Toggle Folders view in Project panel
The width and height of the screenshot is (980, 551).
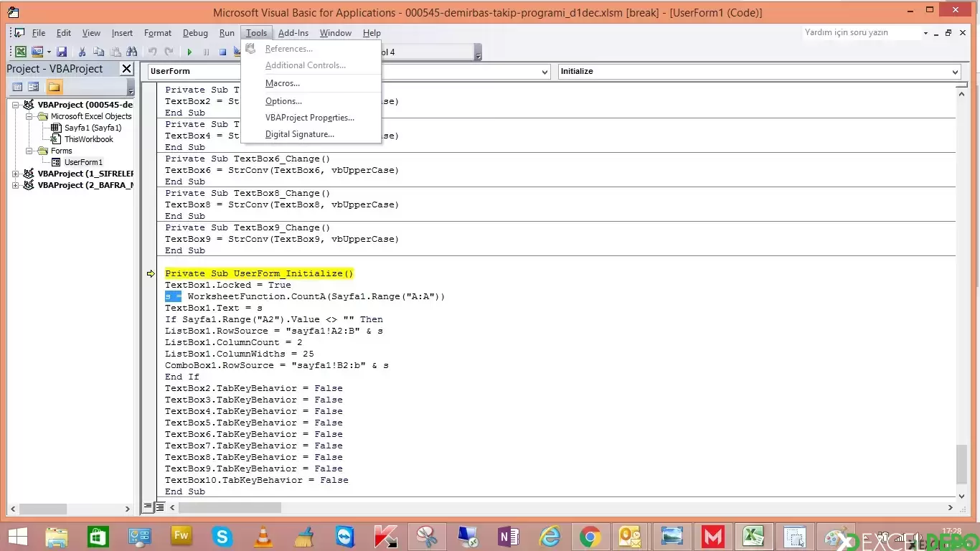[x=55, y=87]
